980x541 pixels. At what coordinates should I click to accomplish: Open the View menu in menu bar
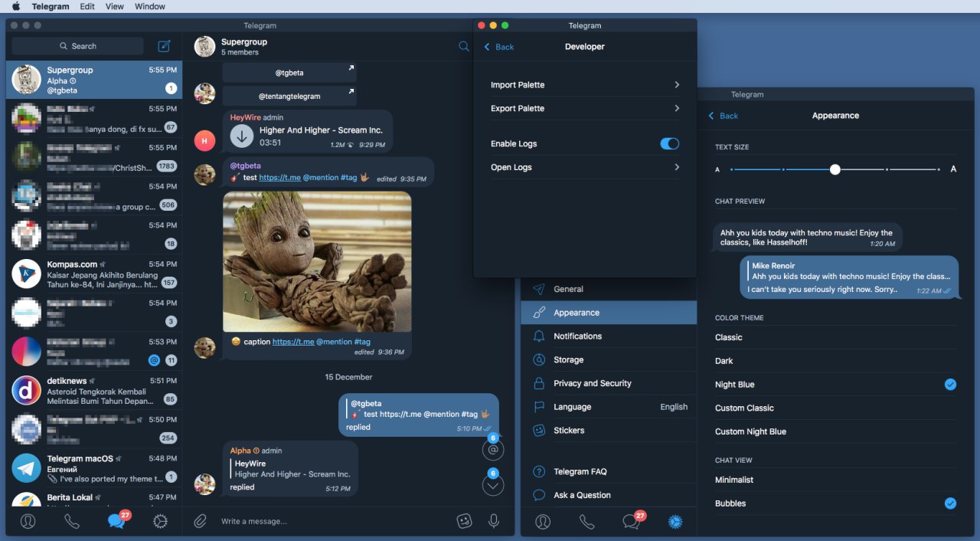click(x=114, y=6)
